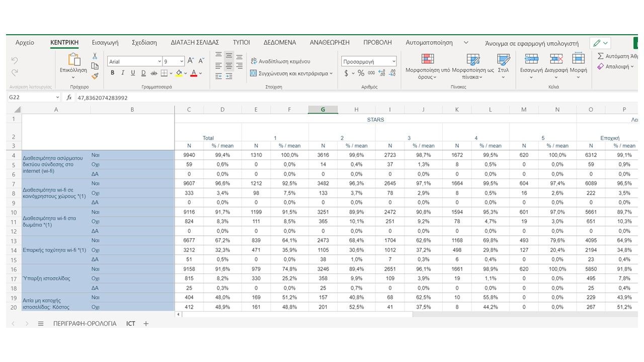The width and height of the screenshot is (644, 362).
Task: Click the decrease indent icon
Action: 218,76
